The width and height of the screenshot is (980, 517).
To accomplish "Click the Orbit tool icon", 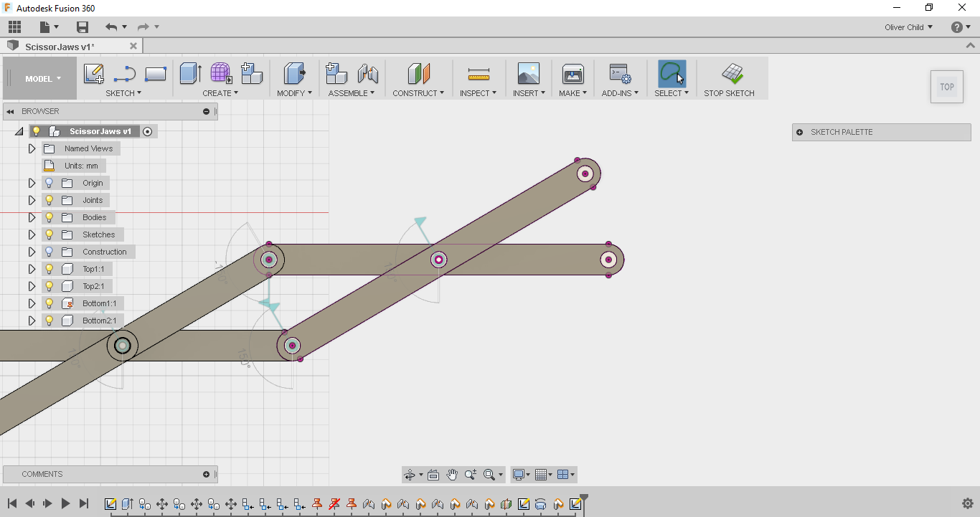I will [410, 475].
